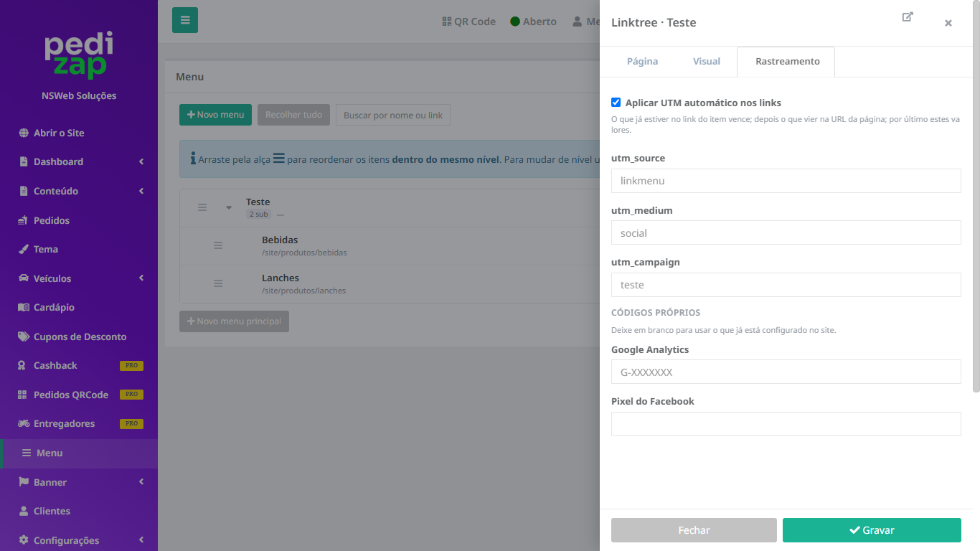
Task: Switch to the Visual tab
Action: click(x=707, y=62)
